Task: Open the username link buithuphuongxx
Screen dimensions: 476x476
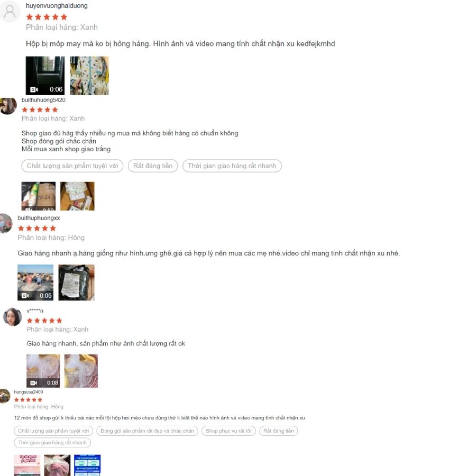Action: click(x=39, y=218)
